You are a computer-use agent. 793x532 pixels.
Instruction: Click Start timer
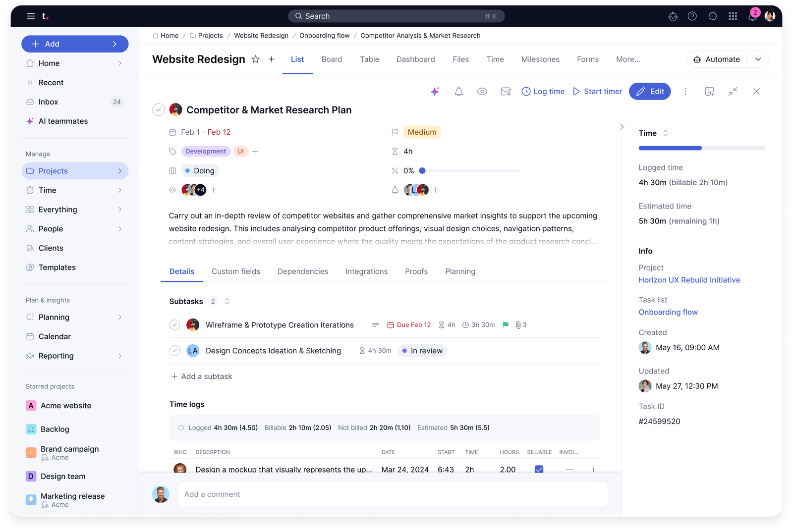[x=597, y=92]
